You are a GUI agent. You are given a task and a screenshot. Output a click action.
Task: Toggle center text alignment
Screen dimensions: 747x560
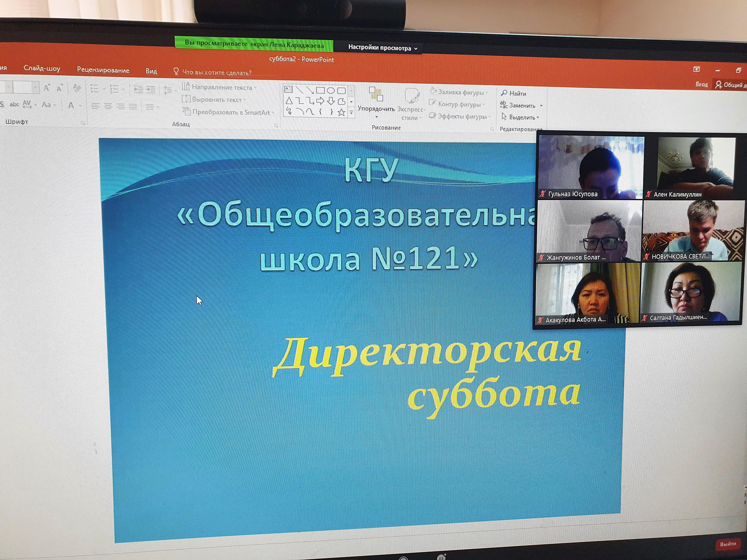pos(108,106)
